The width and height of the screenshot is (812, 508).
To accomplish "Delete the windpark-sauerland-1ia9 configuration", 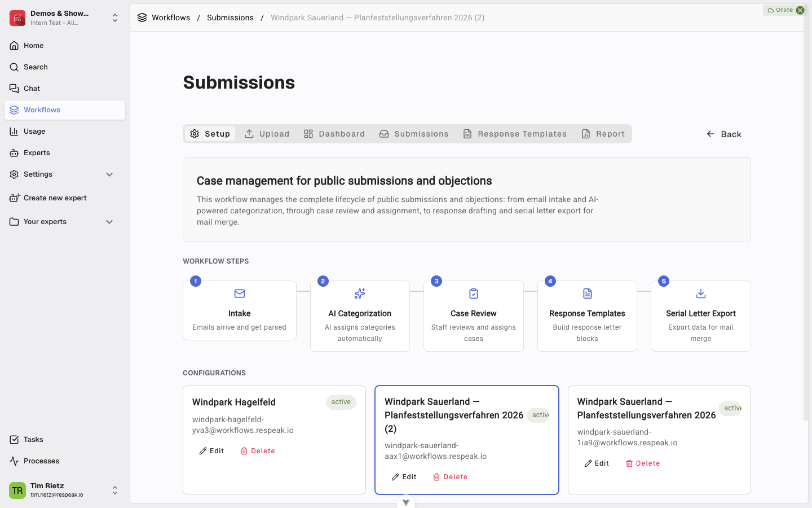I will click(x=643, y=463).
